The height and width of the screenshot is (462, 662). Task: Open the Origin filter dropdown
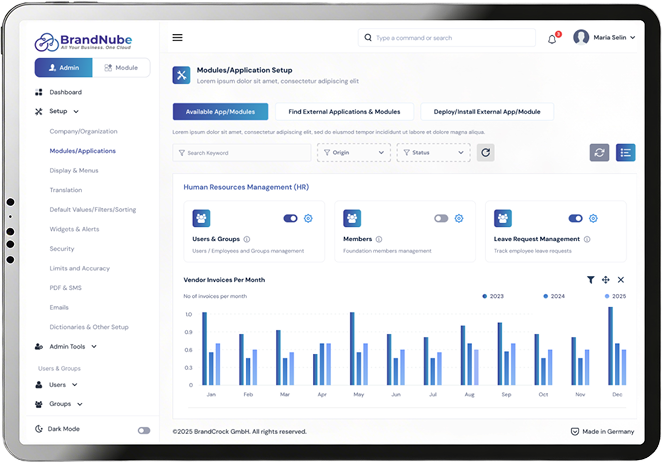[353, 152]
